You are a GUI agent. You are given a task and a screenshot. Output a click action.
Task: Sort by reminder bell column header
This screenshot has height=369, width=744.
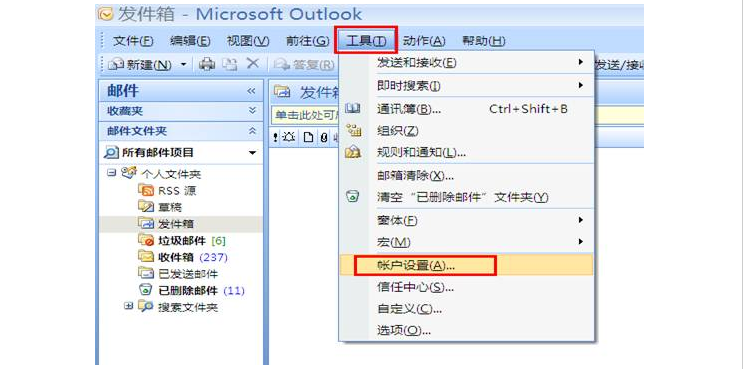(289, 138)
